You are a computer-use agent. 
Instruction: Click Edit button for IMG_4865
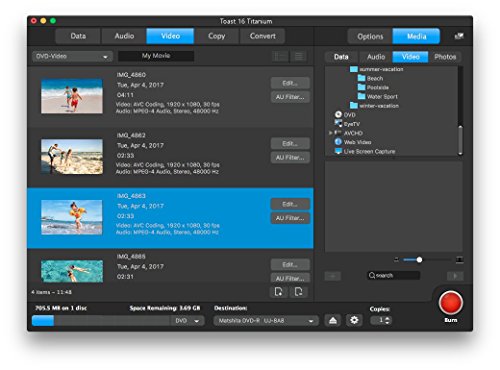click(x=290, y=265)
